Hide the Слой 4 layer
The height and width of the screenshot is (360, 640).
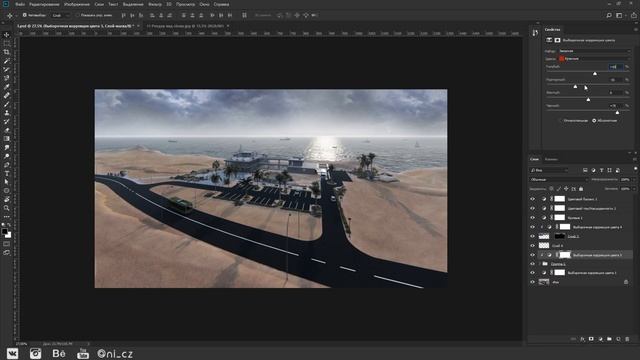point(532,246)
